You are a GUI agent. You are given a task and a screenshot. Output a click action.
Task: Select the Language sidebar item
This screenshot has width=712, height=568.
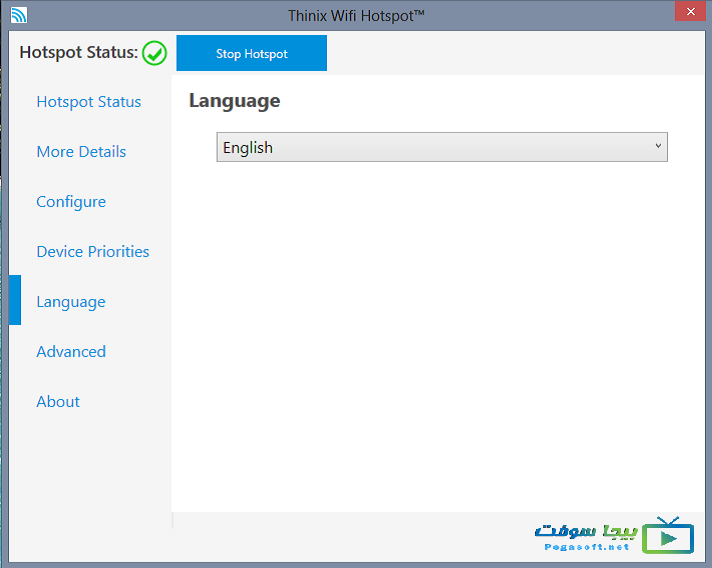tap(71, 302)
